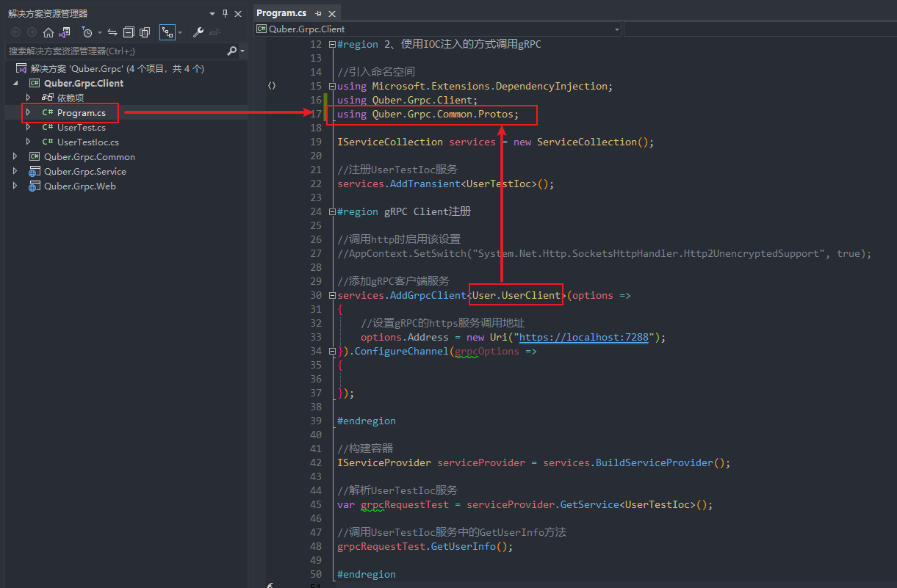The height and width of the screenshot is (588, 897).
Task: Expand the Program.cs file node
Action: (28, 112)
